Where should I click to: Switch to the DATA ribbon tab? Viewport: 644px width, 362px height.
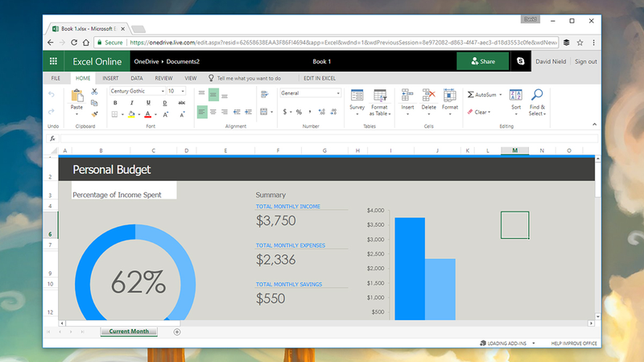137,78
